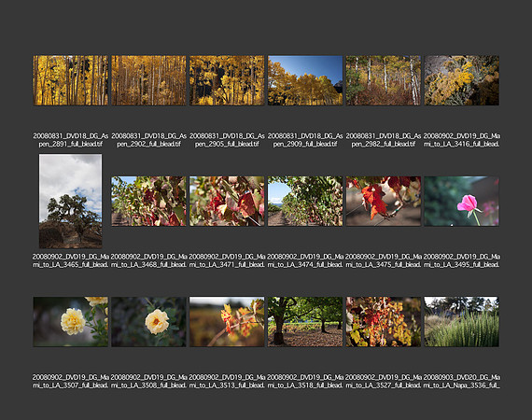Viewport: 532px width, 420px height.
Task: Click filename label 'mi_to_LA_3468_full_bleed.'
Action: pyautogui.click(x=149, y=265)
